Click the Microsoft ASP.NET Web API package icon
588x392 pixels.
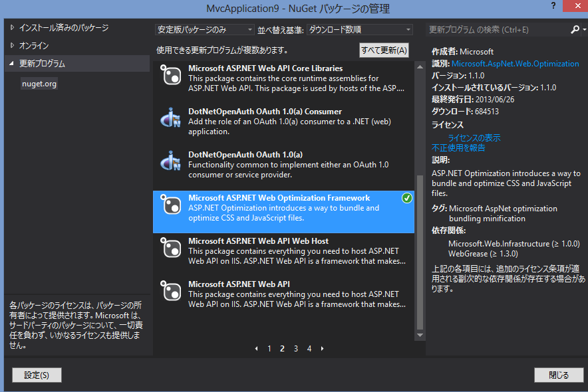click(171, 290)
